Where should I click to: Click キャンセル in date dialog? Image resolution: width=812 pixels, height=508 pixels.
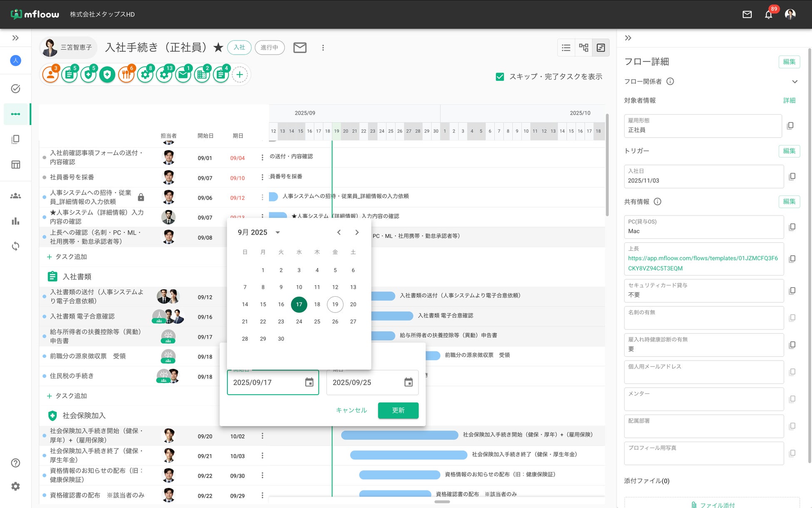click(x=351, y=410)
